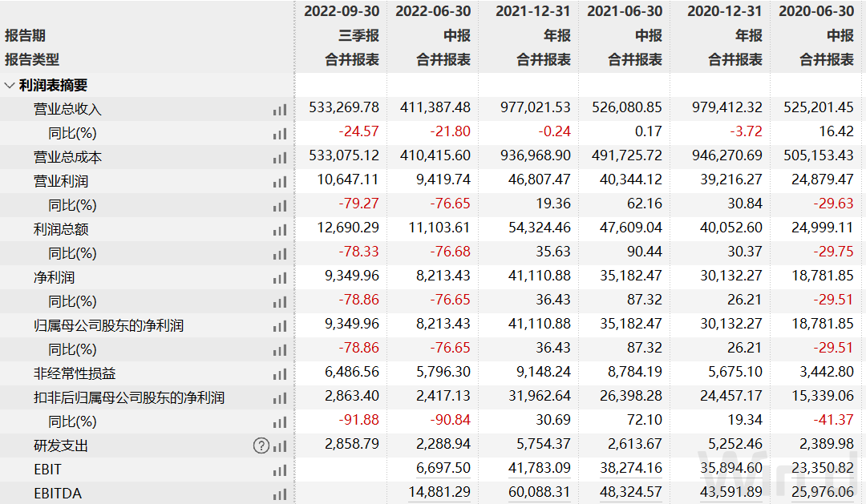Screen dimensions: 866x504
Task: Open the EBIT value link 41,783.09
Action: click(540, 468)
